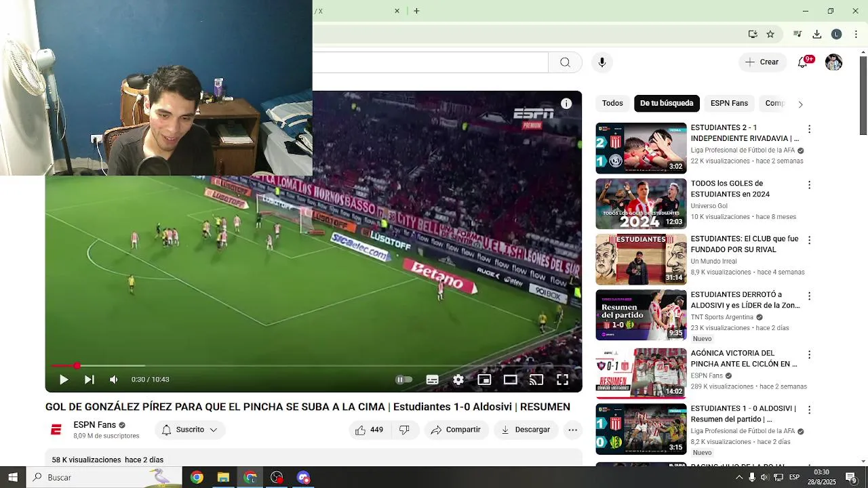
Task: Click the page vertical scrollbar
Action: [x=863, y=95]
